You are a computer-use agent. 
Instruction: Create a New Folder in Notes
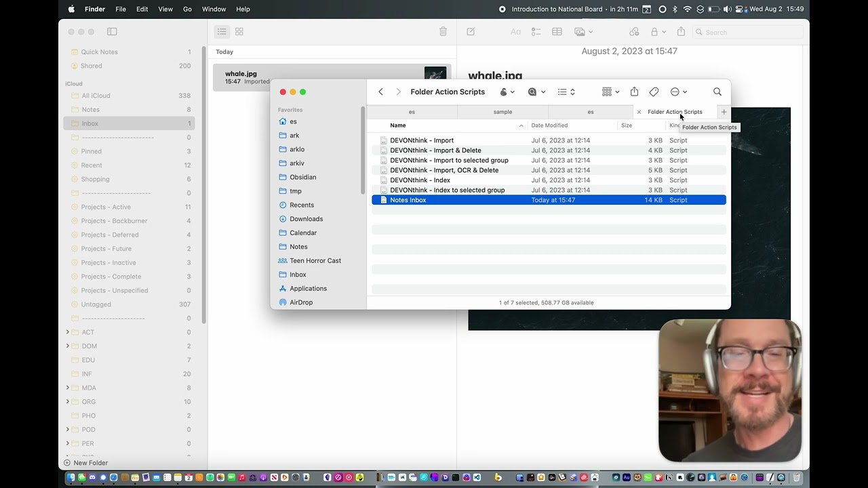click(x=85, y=463)
